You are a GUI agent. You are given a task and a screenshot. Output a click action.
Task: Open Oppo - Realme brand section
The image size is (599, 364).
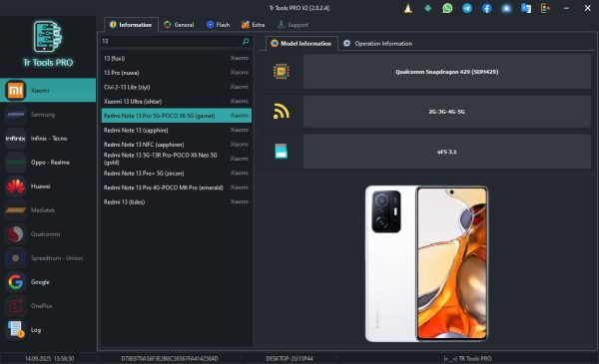tap(48, 163)
